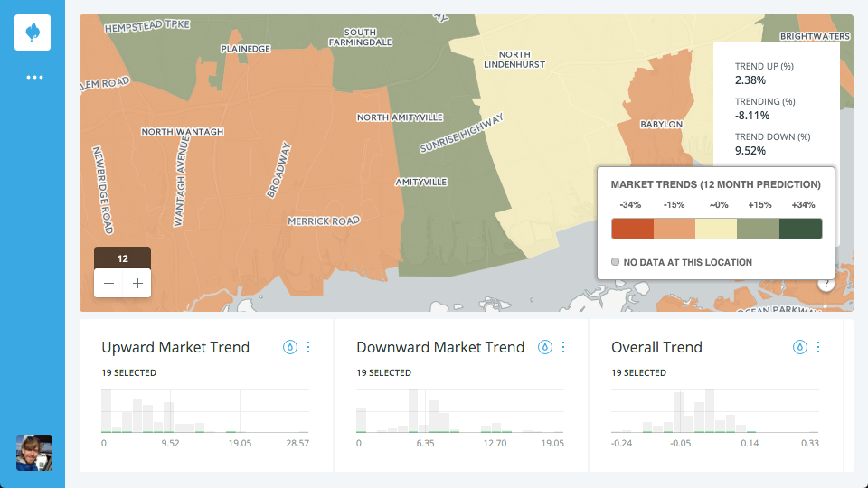Click the Upward Market Trend title
Image resolution: width=868 pixels, height=488 pixels.
click(175, 347)
